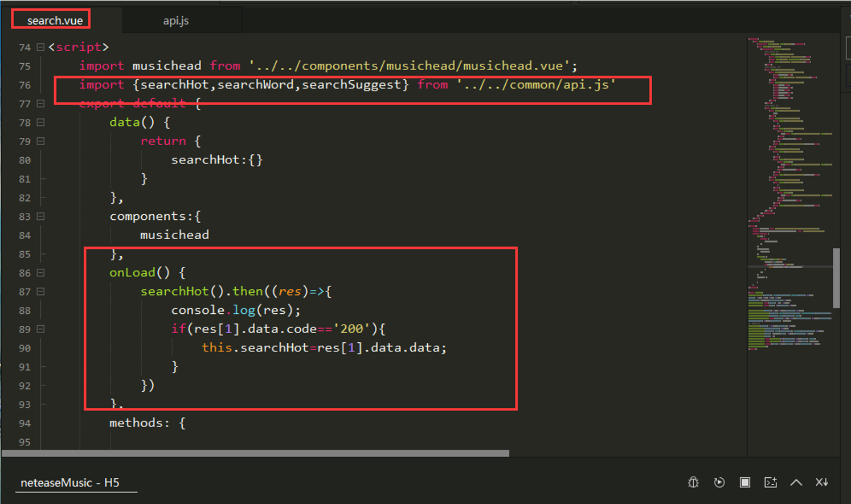The image size is (851, 504).
Task: Click line number 84 in gutter
Action: tap(24, 235)
